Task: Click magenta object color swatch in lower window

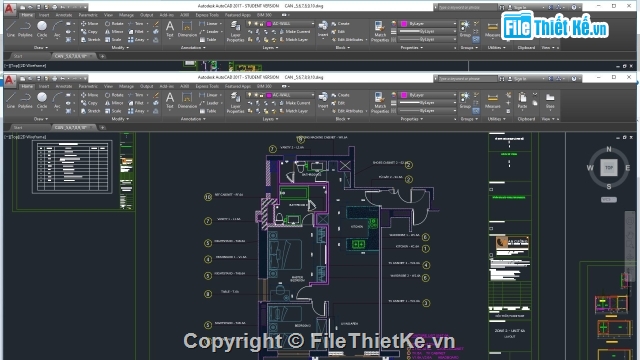Action: [x=404, y=95]
